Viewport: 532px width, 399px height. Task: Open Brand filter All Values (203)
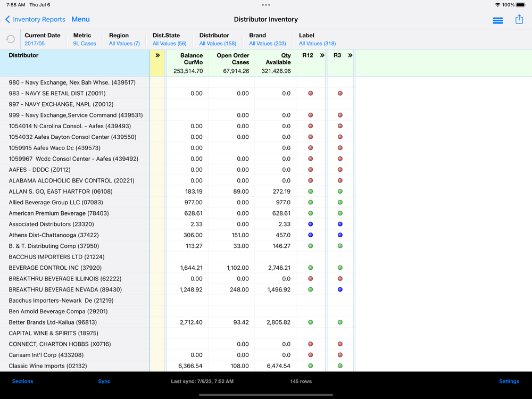(268, 44)
